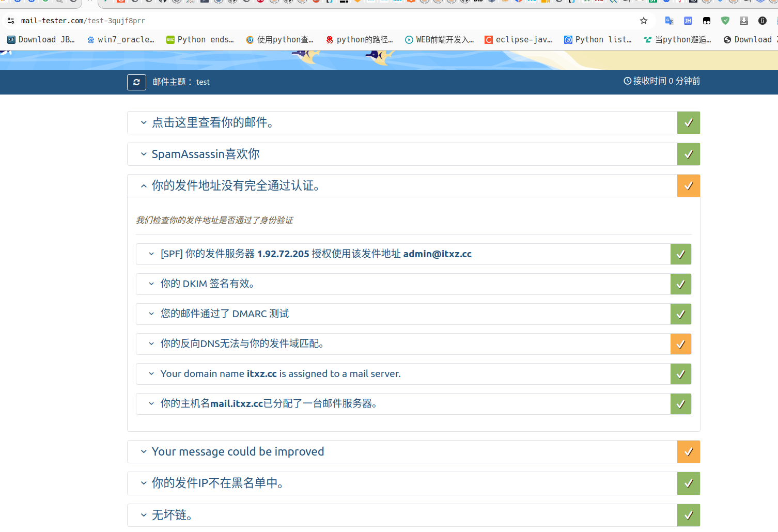Open the AdGuard green shield extension
The width and height of the screenshot is (778, 532).
725,21
